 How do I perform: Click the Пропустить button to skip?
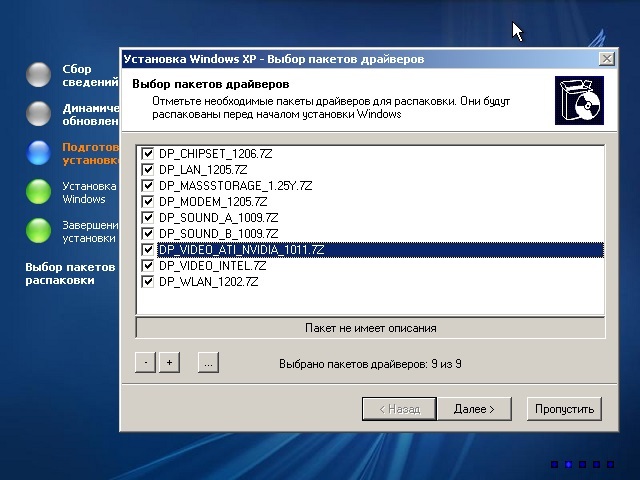[x=564, y=409]
